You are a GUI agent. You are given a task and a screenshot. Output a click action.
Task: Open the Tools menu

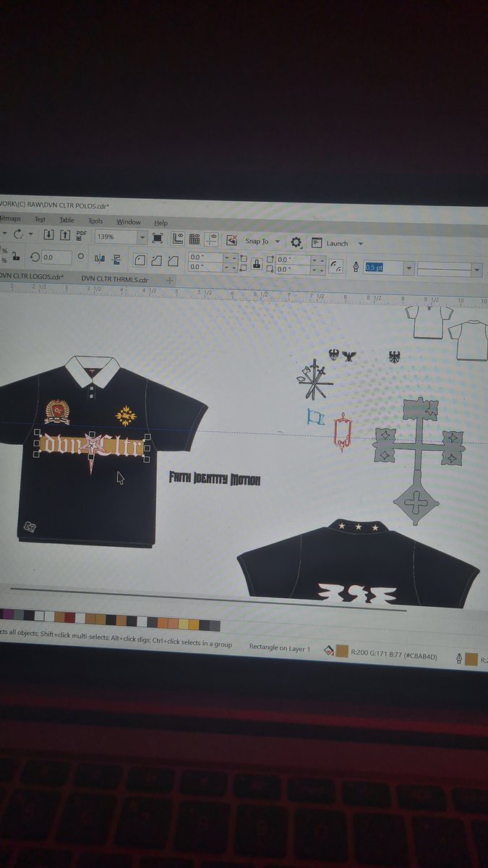pos(95,221)
